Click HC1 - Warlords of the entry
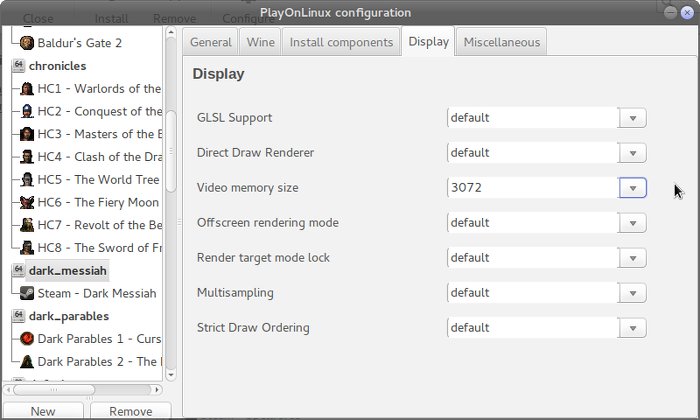 [x=99, y=88]
